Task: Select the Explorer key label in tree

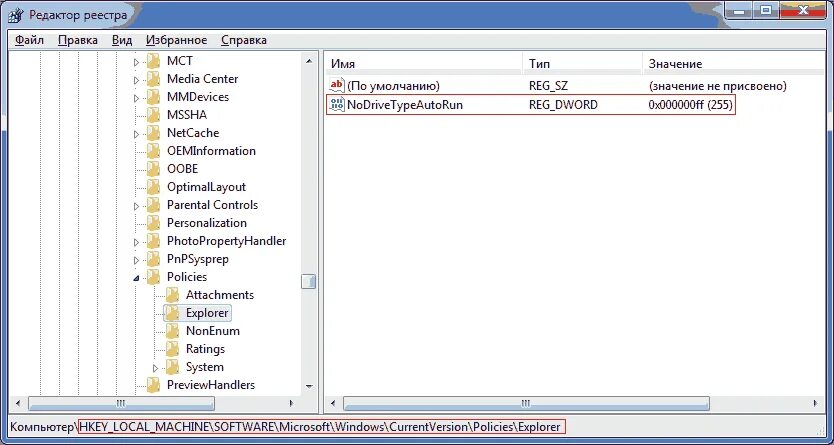Action: pos(207,313)
